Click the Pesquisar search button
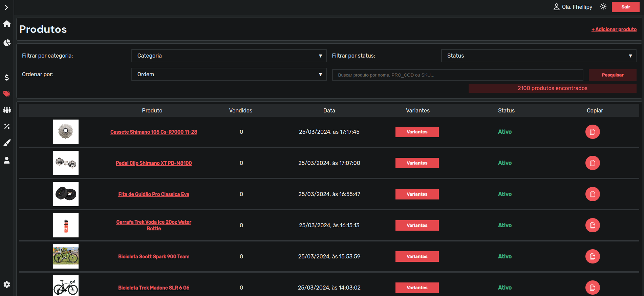The width and height of the screenshot is (644, 296). (x=612, y=75)
